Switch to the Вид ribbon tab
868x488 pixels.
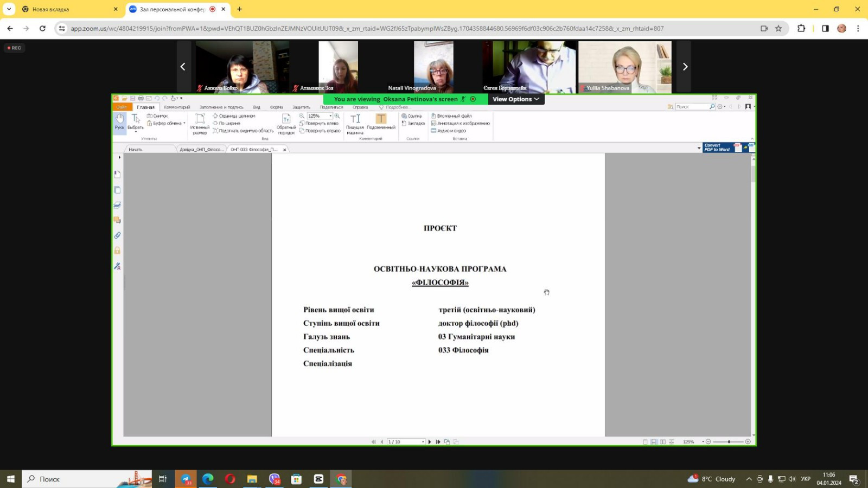(x=257, y=107)
